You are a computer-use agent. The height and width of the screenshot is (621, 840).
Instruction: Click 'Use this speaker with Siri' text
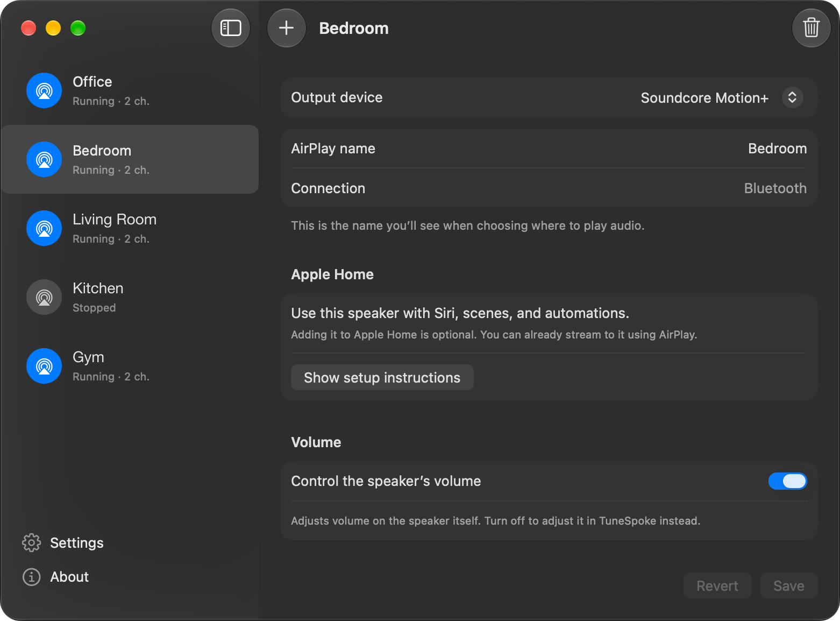coord(460,313)
